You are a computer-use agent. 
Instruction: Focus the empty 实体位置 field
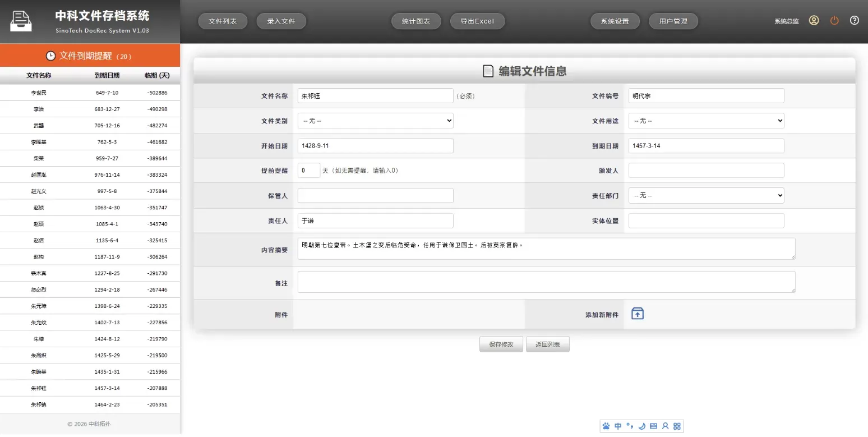(x=706, y=220)
